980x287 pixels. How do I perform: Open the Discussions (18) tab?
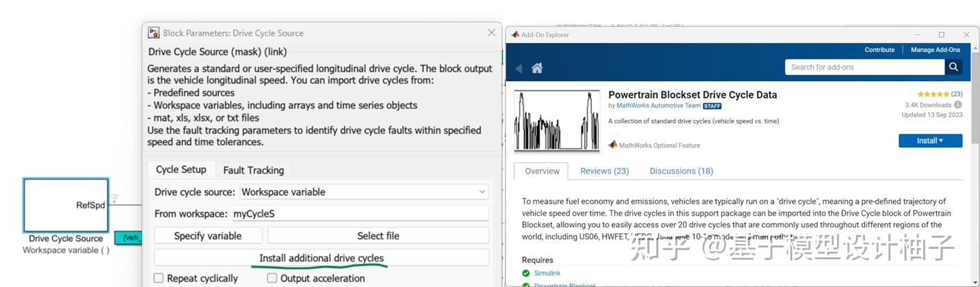click(x=681, y=171)
